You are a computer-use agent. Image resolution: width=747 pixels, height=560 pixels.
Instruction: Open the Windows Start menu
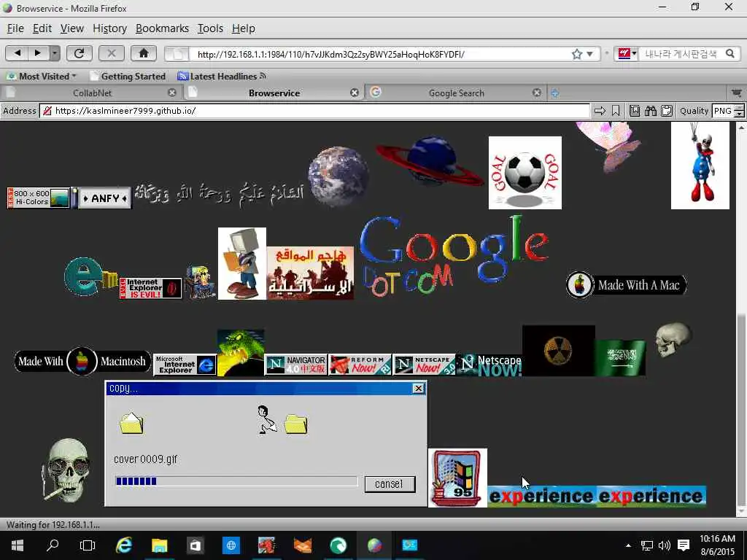tap(18, 545)
